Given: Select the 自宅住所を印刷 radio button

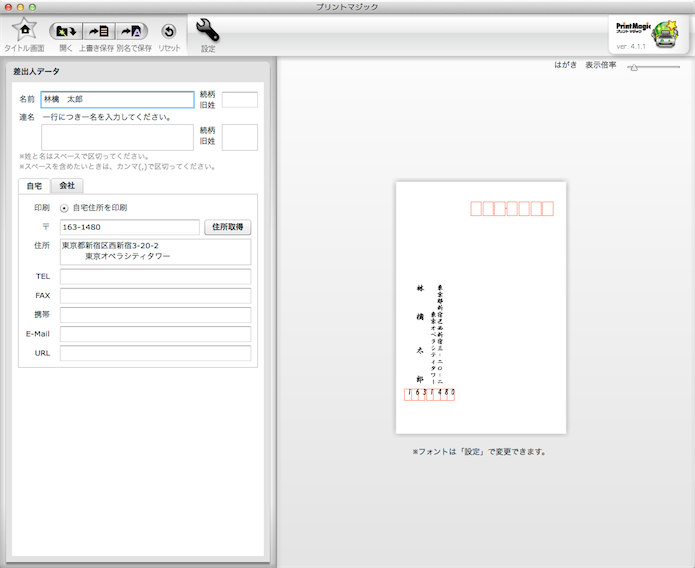Looking at the screenshot, I should [x=65, y=208].
